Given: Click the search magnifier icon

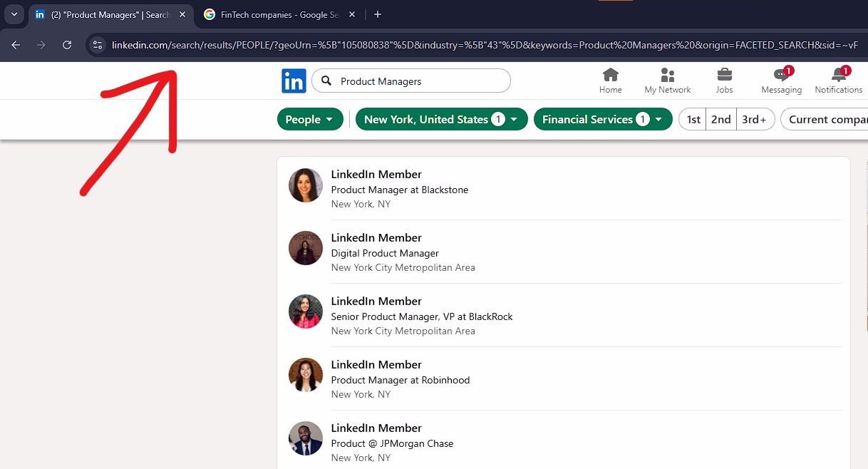Looking at the screenshot, I should tap(326, 81).
